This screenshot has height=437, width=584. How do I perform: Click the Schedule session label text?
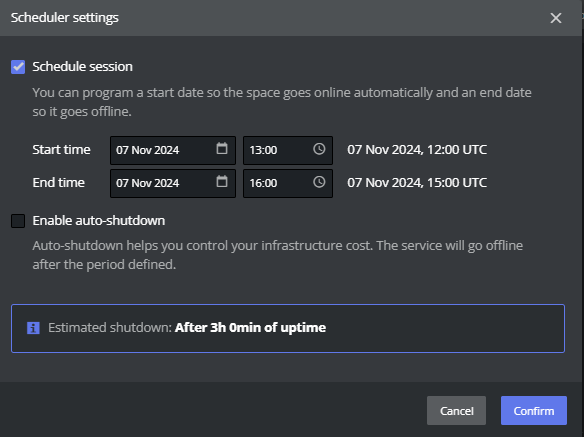[x=82, y=67]
